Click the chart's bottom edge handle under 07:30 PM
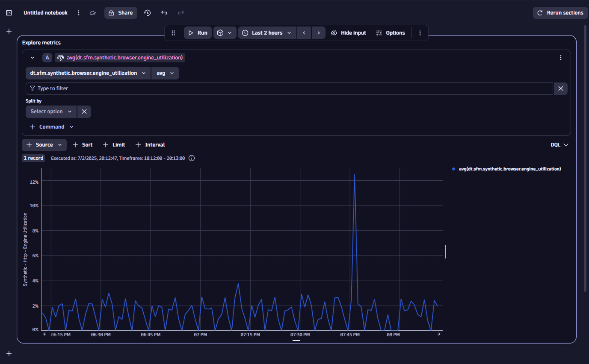 [x=296, y=341]
